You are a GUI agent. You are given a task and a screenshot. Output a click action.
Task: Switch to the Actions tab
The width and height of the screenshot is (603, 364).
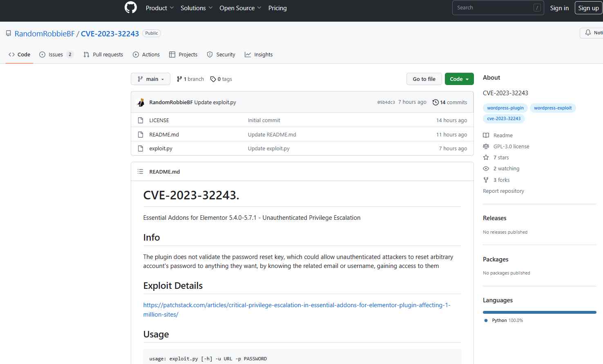pyautogui.click(x=146, y=54)
